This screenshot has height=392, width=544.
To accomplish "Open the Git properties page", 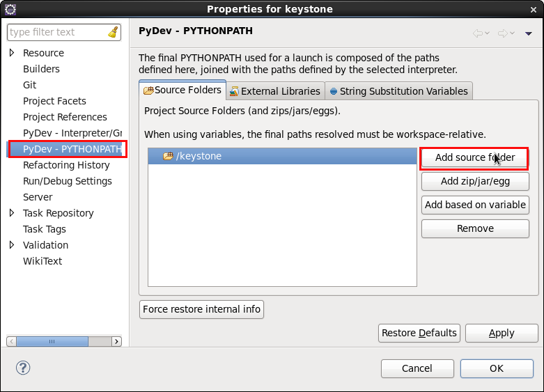I will (30, 85).
